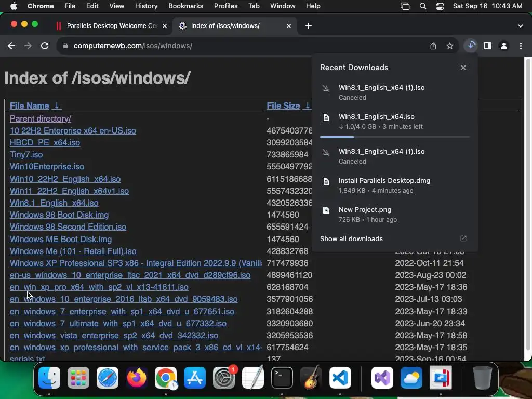The height and width of the screenshot is (399, 532).
Task: Open Terminal from the Dock
Action: [x=282, y=377]
